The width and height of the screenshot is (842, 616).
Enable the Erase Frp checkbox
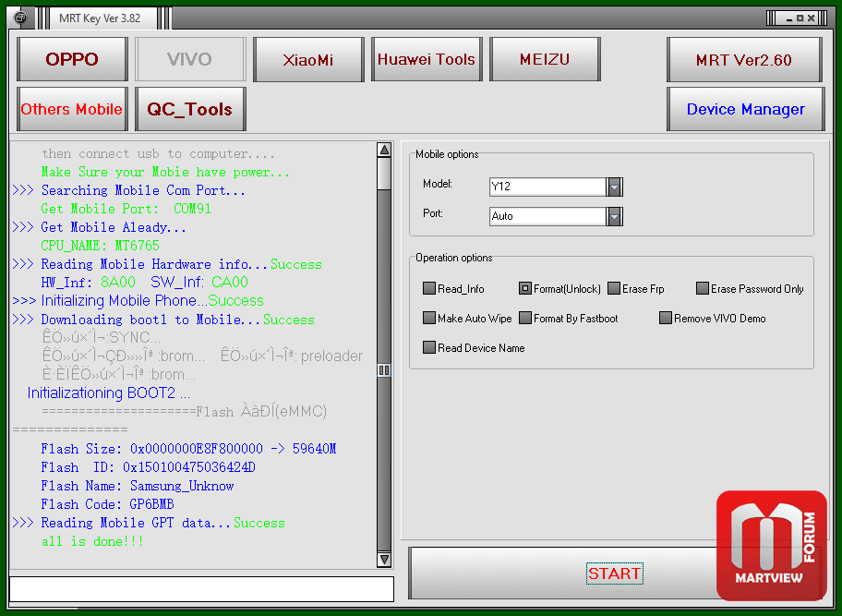tap(614, 288)
